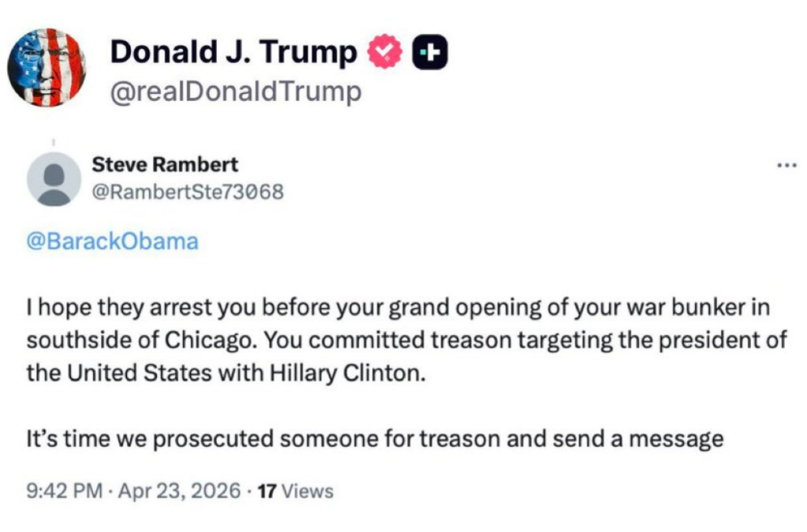Click the 17 Views counter
Screen dimensions: 807x532
pos(296,491)
